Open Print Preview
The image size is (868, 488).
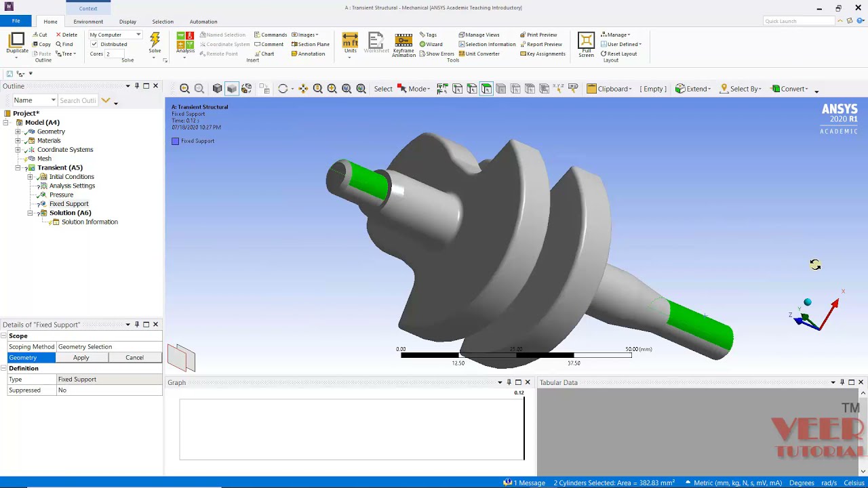pyautogui.click(x=538, y=35)
